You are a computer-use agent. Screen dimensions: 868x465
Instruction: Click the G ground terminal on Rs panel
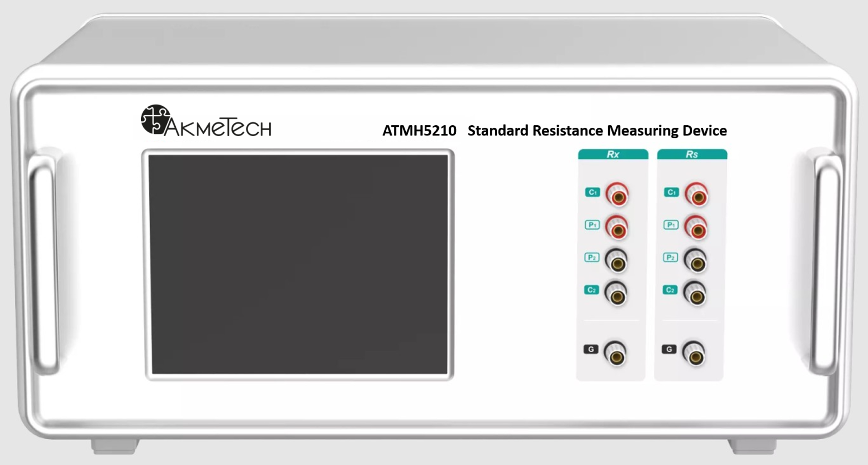pyautogui.click(x=694, y=353)
